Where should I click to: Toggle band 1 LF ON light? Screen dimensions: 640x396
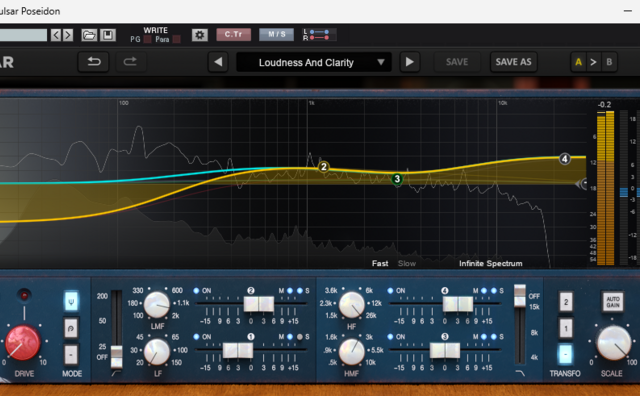coord(196,337)
